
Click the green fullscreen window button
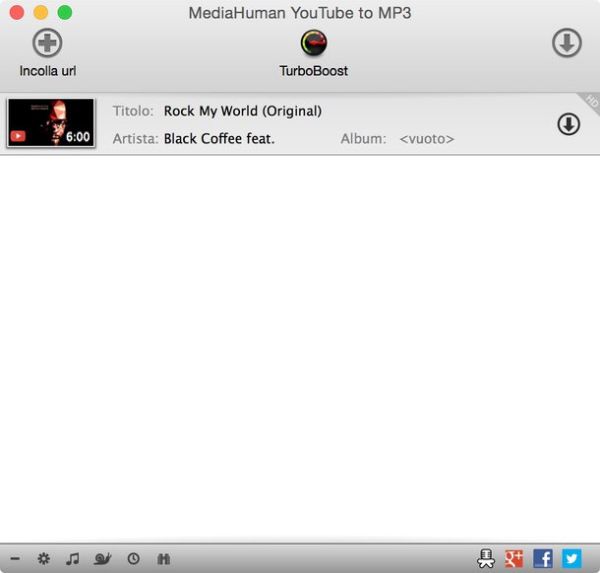tap(65, 13)
